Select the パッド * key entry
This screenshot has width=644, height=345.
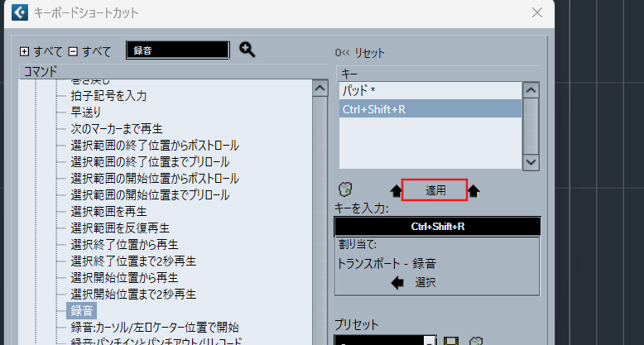pos(430,91)
